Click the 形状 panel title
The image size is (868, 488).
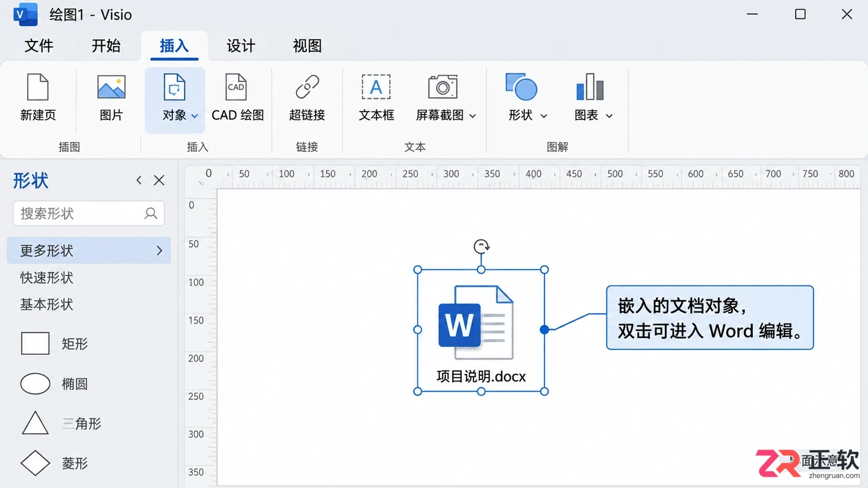coord(31,180)
